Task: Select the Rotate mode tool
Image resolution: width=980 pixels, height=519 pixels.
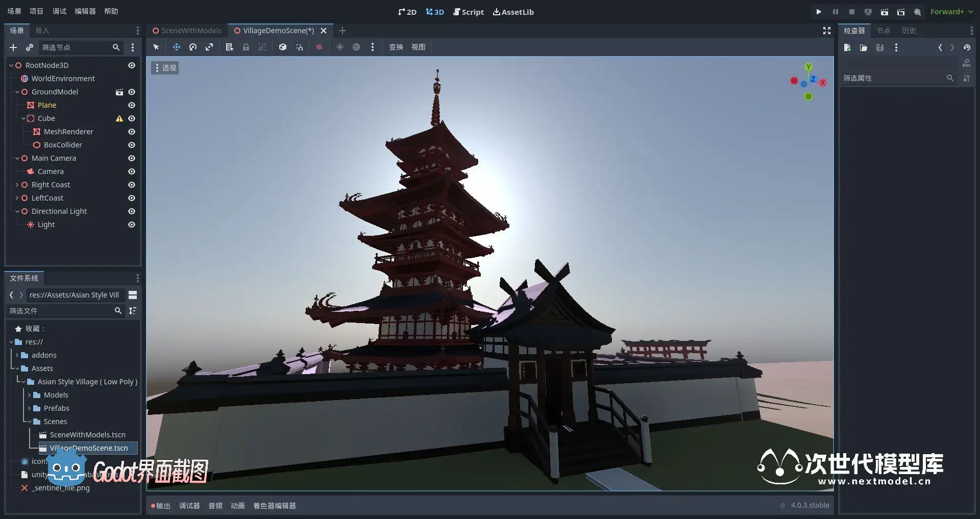Action: (x=193, y=47)
